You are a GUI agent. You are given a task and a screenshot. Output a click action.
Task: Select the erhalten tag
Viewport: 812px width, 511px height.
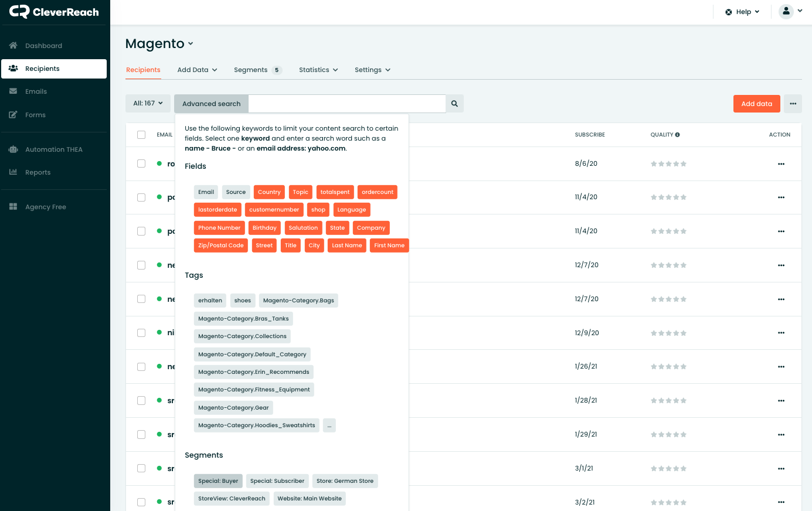point(210,301)
